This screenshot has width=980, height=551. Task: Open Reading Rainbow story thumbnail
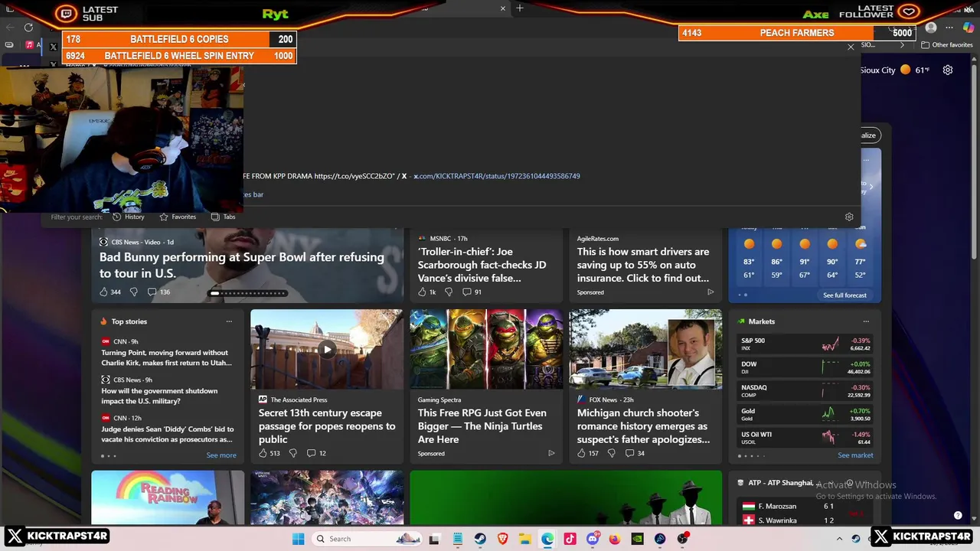(x=168, y=497)
